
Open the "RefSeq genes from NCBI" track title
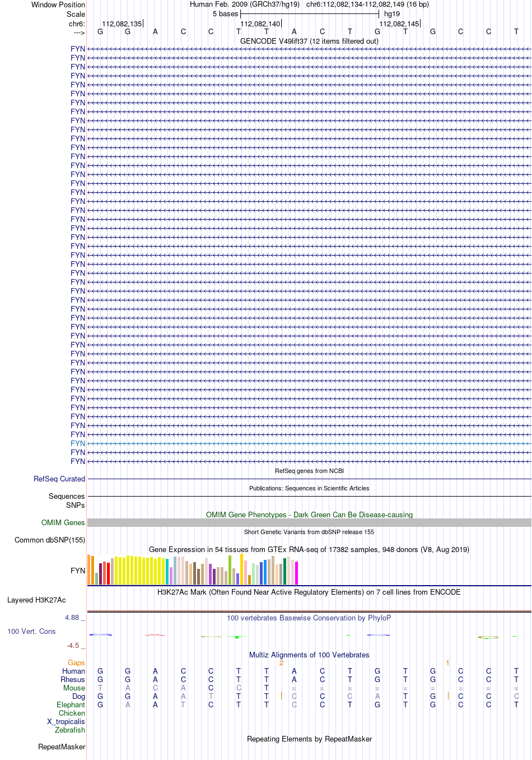coord(309,471)
